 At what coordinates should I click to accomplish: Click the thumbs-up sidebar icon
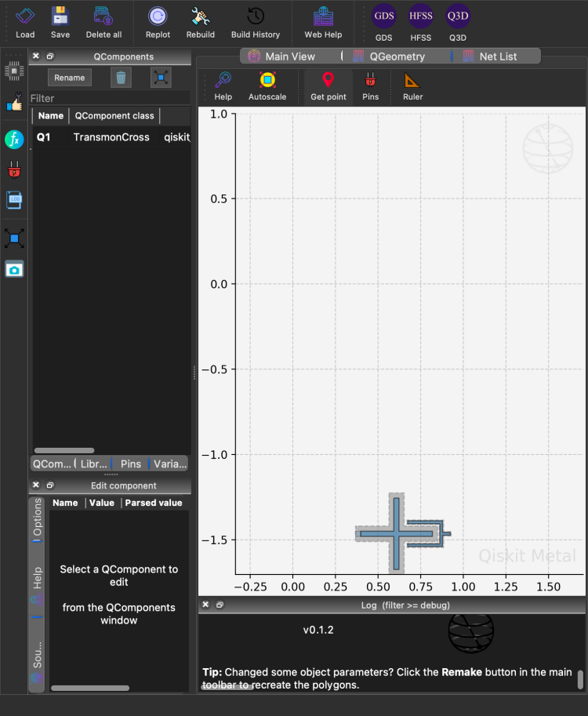[14, 102]
